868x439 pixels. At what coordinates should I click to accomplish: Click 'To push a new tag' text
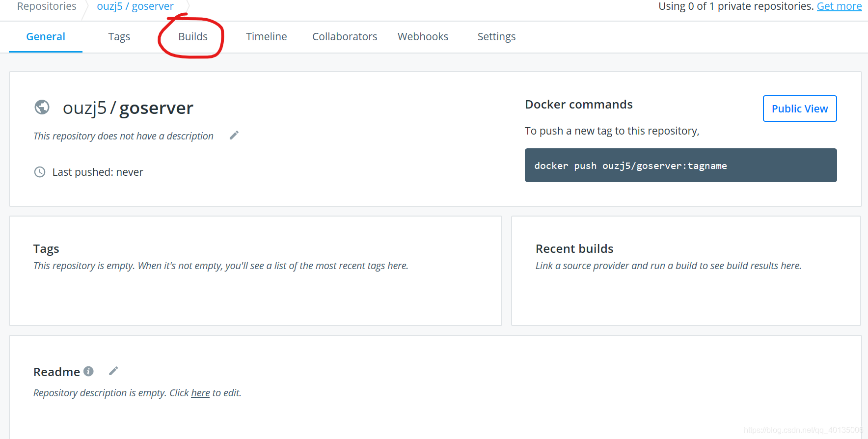click(612, 131)
